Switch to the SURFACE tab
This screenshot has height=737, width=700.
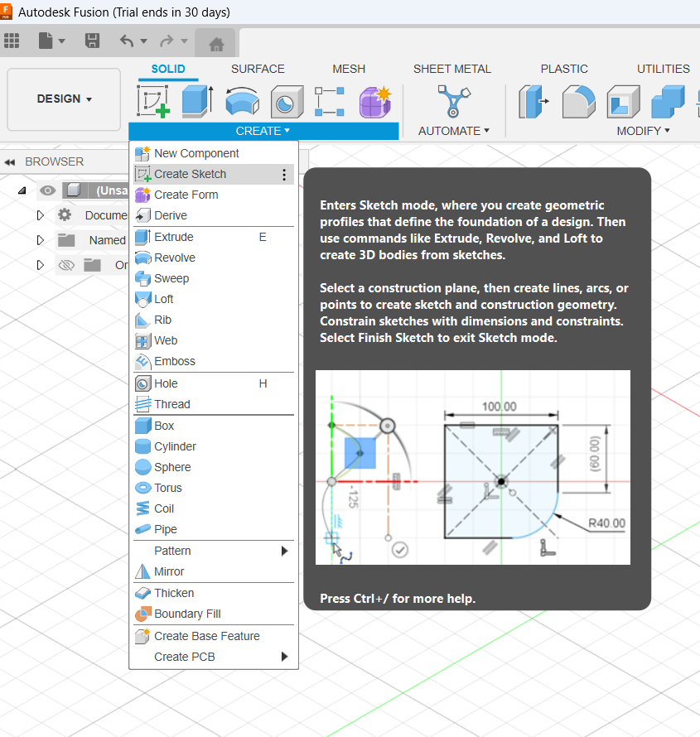coord(258,69)
